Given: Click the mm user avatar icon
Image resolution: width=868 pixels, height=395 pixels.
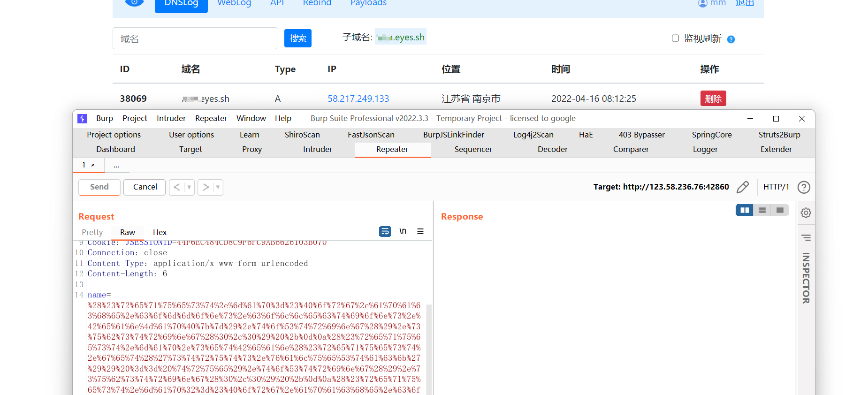Looking at the screenshot, I should (702, 3).
